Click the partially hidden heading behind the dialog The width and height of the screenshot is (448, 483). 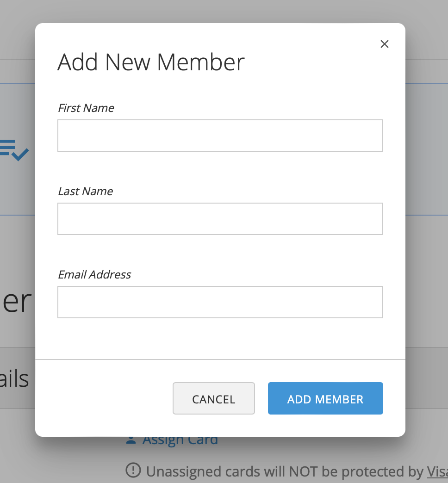pos(16,301)
